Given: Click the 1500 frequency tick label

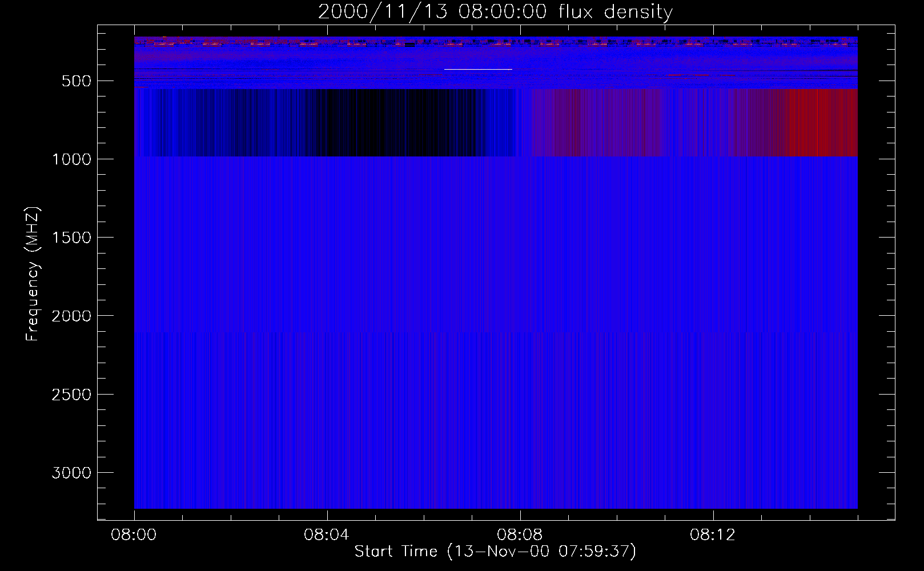Looking at the screenshot, I should (x=71, y=238).
